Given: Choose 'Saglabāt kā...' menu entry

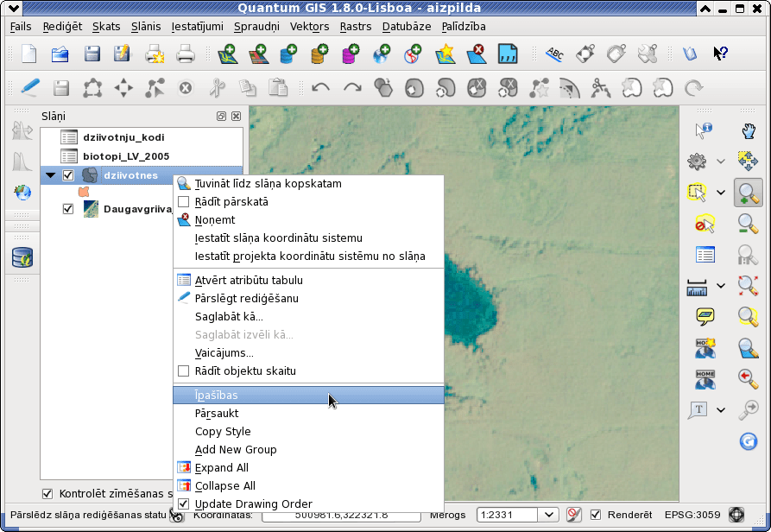Looking at the screenshot, I should (308, 317).
